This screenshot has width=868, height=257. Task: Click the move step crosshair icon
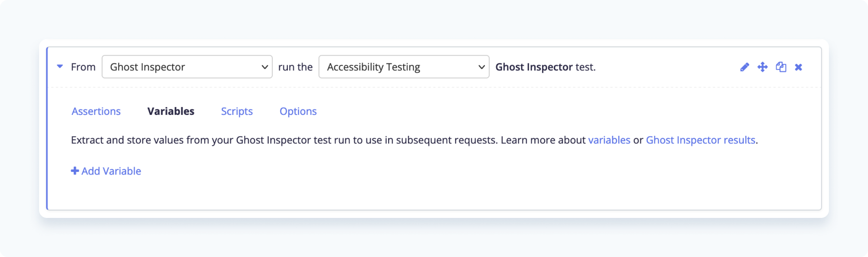[762, 67]
